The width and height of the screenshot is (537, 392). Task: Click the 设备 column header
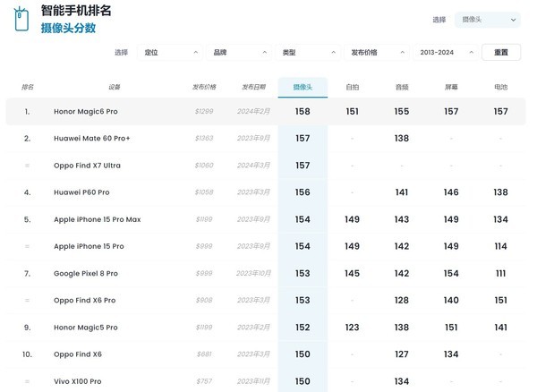pos(114,88)
